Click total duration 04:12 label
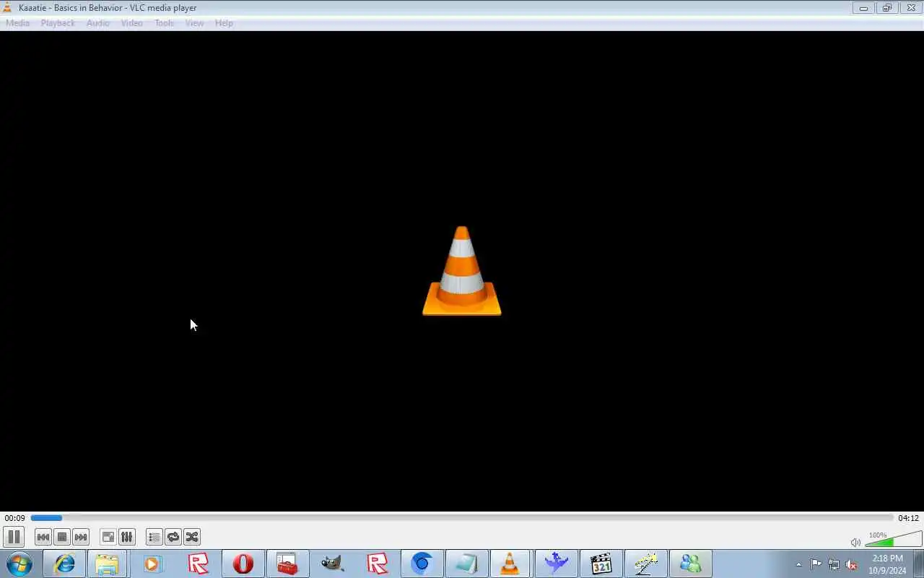Screen dimensions: 924x578 coord(908,518)
